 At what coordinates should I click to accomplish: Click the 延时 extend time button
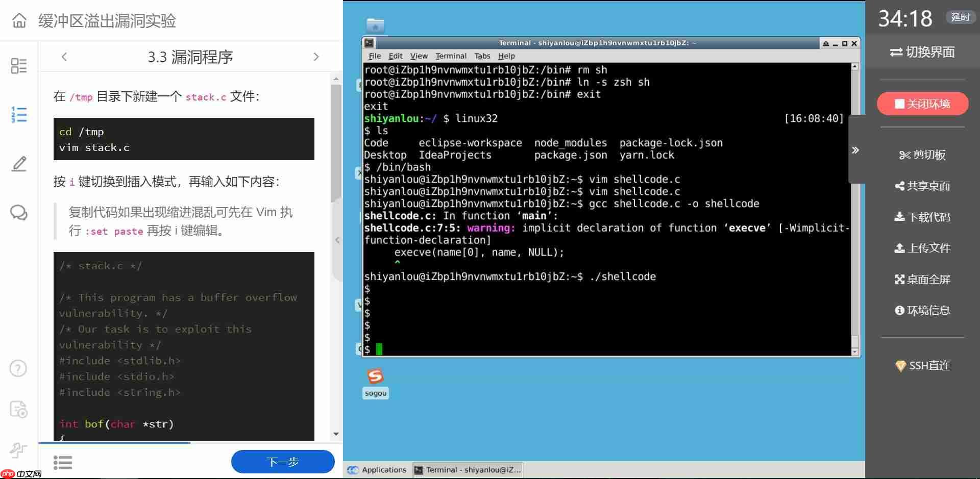pyautogui.click(x=960, y=17)
